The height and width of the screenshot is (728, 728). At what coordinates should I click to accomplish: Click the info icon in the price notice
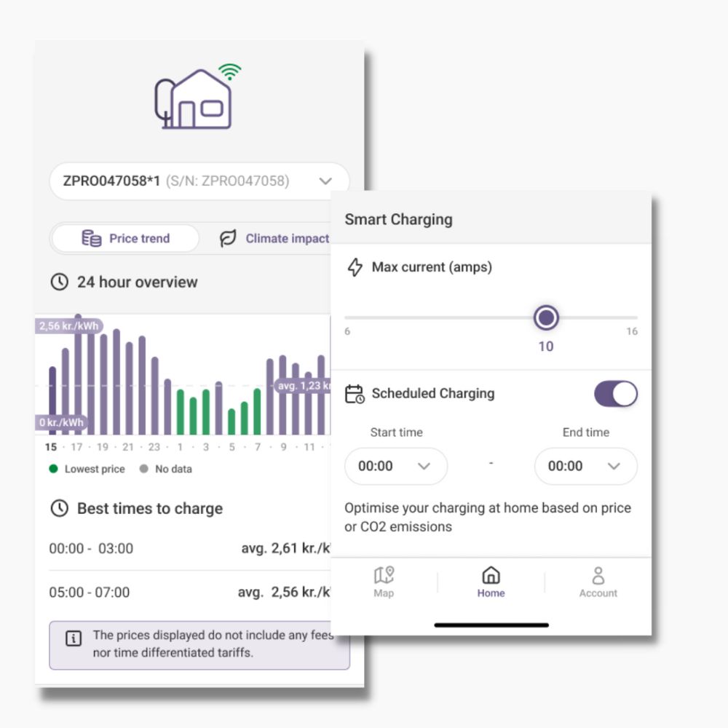tap(73, 638)
